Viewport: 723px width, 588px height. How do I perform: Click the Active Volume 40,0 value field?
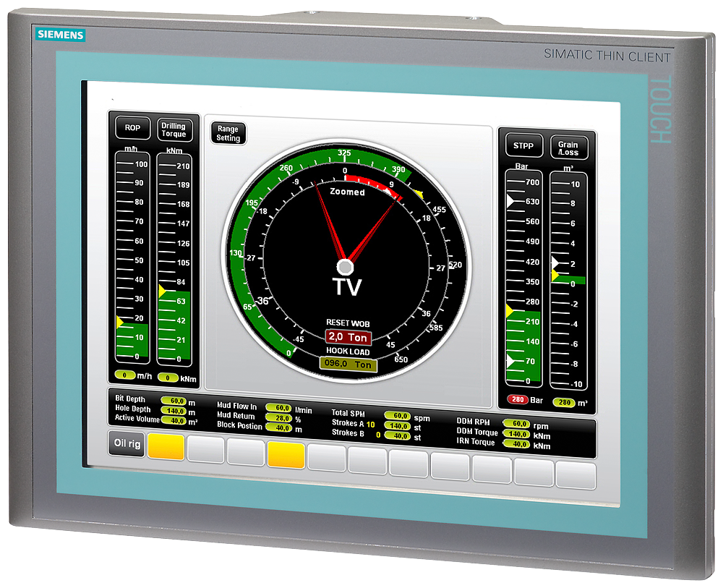pyautogui.click(x=174, y=421)
